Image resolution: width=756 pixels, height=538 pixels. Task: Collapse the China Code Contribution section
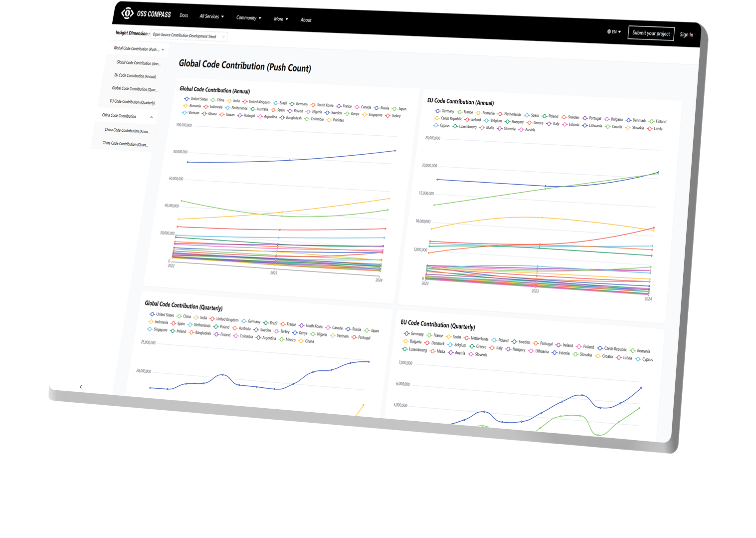coord(152,116)
